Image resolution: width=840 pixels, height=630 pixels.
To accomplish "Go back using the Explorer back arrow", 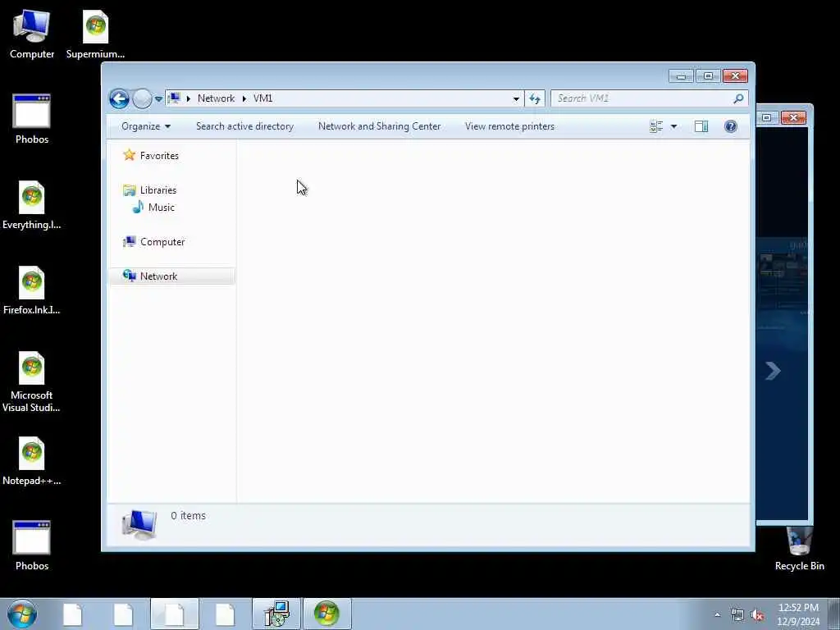I will click(x=119, y=98).
